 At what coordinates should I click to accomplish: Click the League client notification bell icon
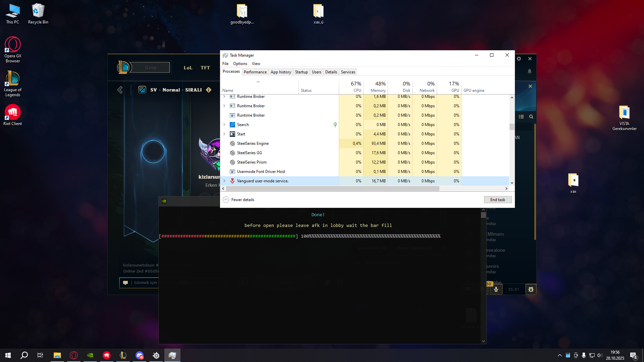click(530, 71)
